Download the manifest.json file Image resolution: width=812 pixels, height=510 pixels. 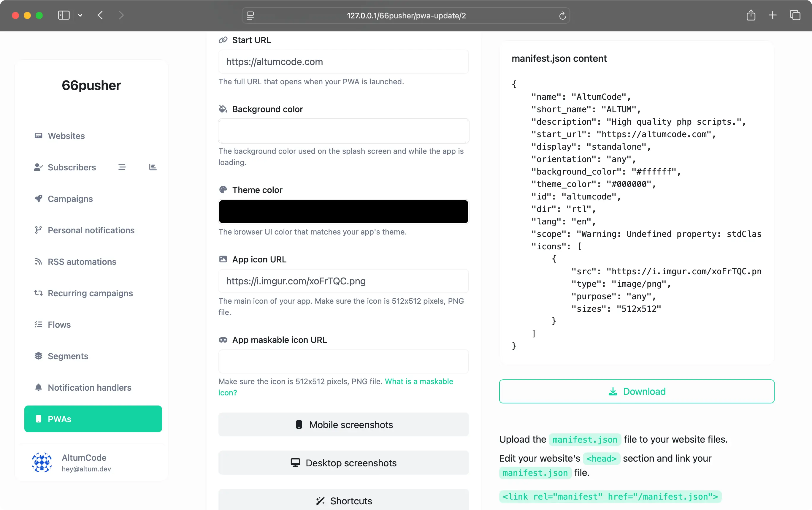tap(637, 391)
